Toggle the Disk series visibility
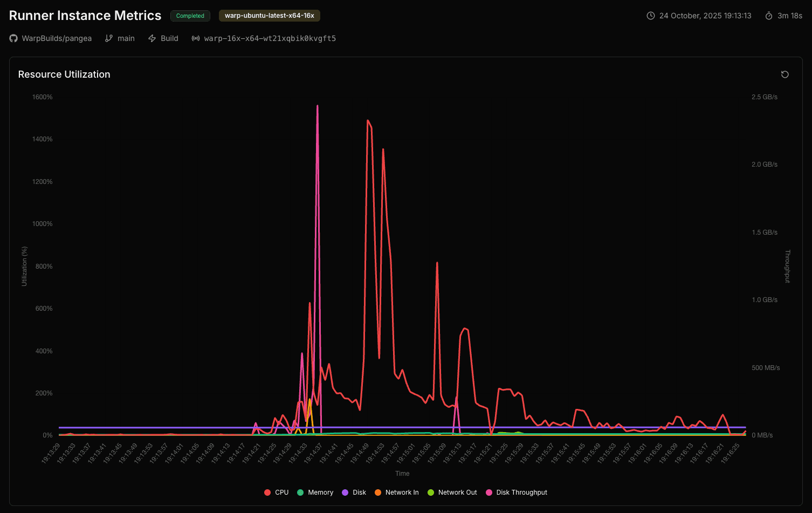This screenshot has height=513, width=812. pos(354,492)
